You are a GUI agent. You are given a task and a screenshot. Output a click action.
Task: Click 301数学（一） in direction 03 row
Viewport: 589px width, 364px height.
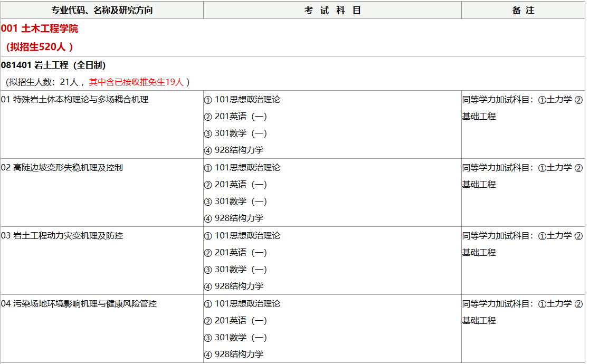pyautogui.click(x=241, y=269)
